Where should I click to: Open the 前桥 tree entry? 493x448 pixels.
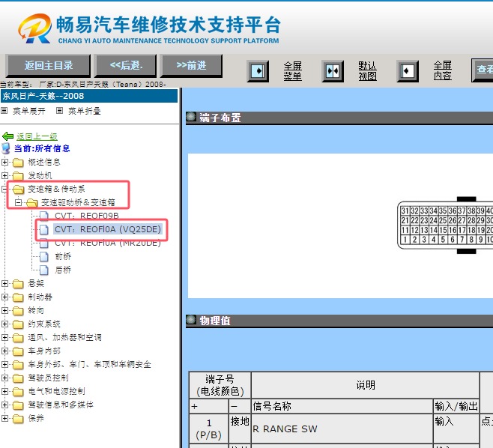(63, 256)
